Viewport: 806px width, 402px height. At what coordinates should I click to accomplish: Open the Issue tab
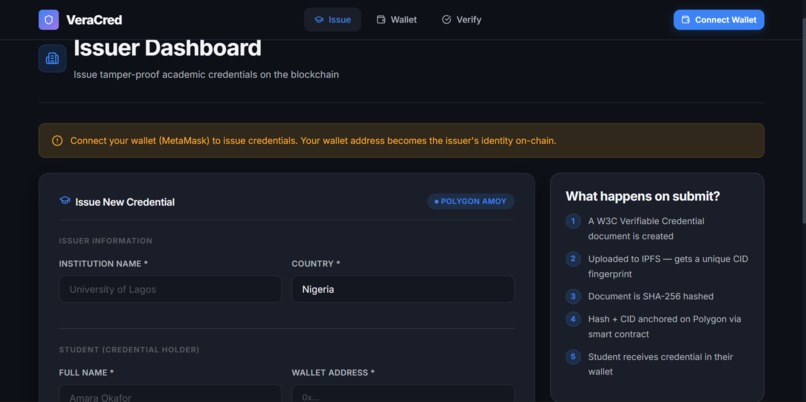[x=333, y=20]
